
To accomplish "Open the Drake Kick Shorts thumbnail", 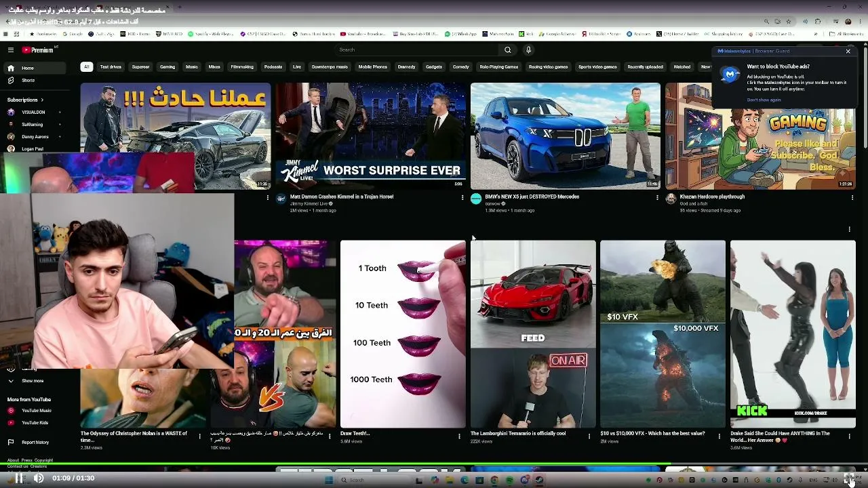I will click(793, 334).
